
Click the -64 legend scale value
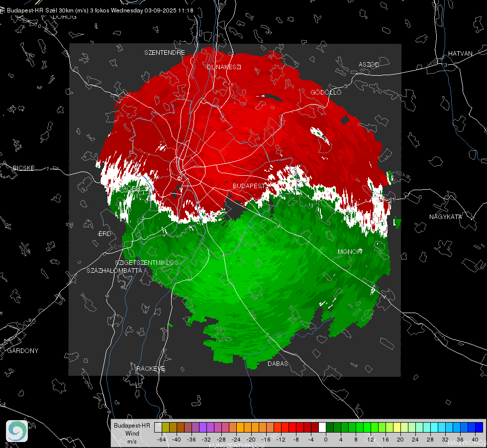[x=162, y=440]
